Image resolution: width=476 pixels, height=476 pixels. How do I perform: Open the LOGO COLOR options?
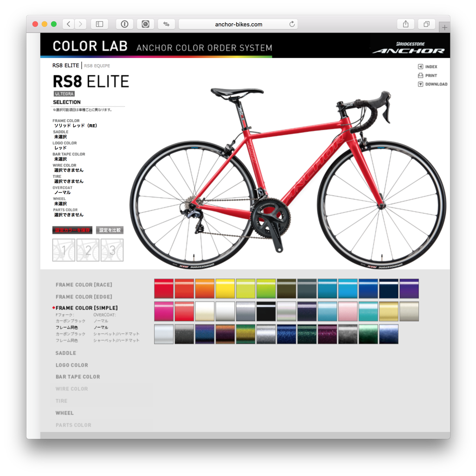[x=72, y=365]
